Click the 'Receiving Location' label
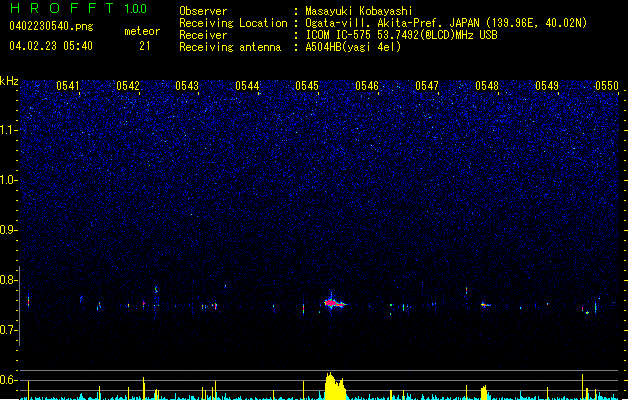629x400 pixels. tap(233, 23)
